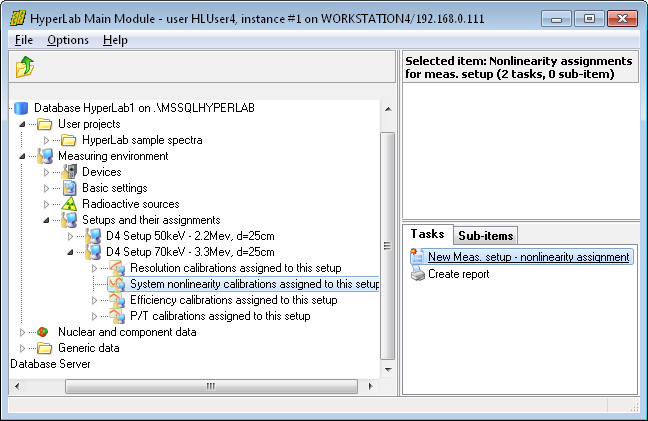Image resolution: width=648 pixels, height=421 pixels.
Task: Click the Setups and their assignments icon
Action: tap(69, 220)
